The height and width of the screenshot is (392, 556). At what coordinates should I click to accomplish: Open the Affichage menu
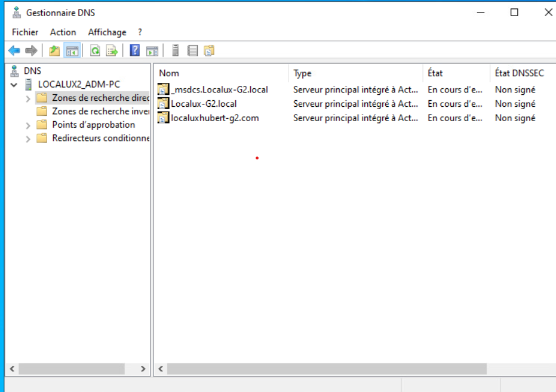coord(107,32)
